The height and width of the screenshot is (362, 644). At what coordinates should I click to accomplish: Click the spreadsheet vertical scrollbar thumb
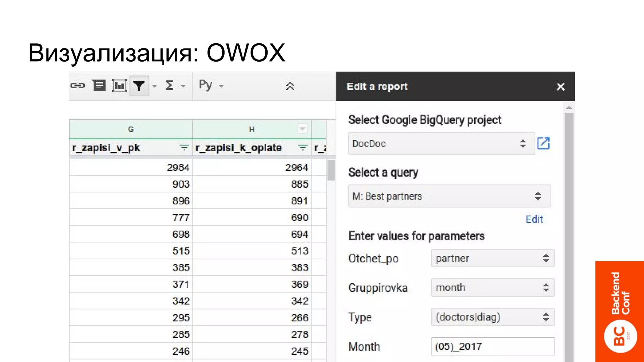tap(331, 170)
